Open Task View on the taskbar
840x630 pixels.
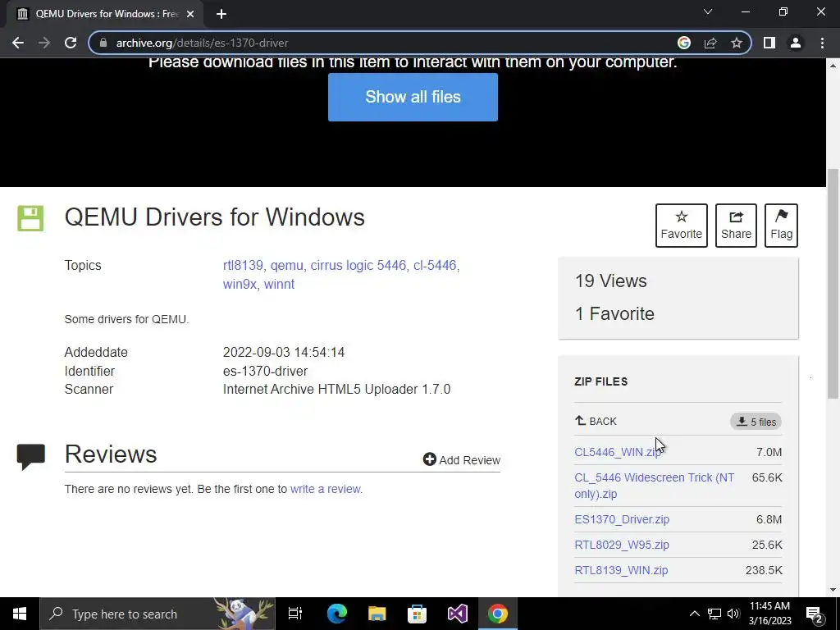(x=295, y=614)
